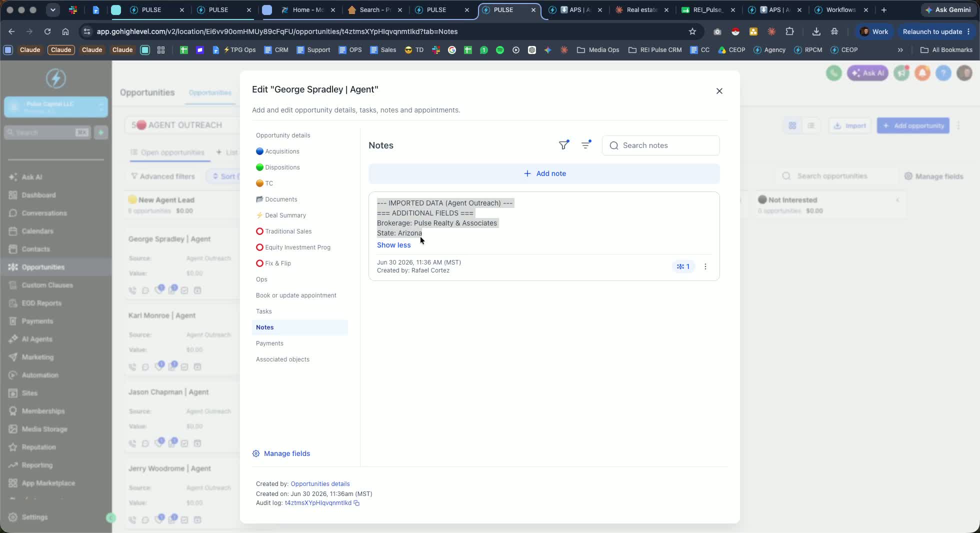Copy the audit log ID icon
This screenshot has width=980, height=533.
pos(356,503)
